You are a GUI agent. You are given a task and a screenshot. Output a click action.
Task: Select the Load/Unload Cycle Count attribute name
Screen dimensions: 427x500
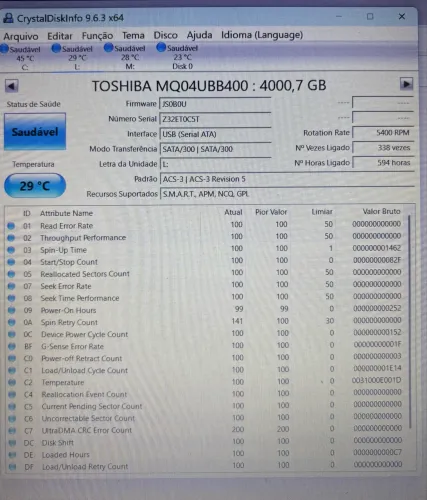pyautogui.click(x=85, y=370)
